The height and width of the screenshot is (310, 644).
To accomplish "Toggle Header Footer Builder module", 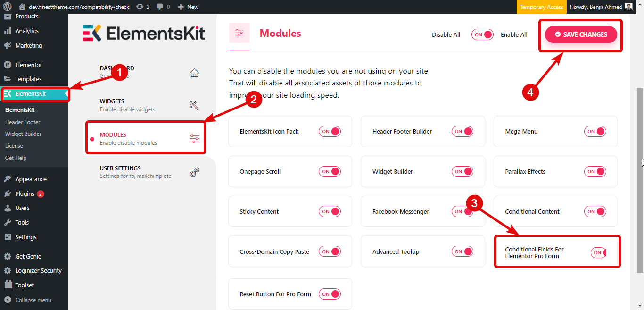I will pos(462,132).
